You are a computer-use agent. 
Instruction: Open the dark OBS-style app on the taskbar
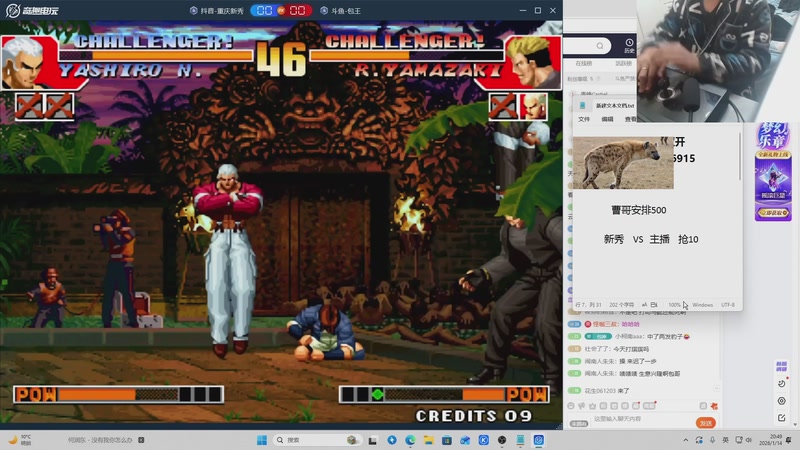click(x=502, y=440)
